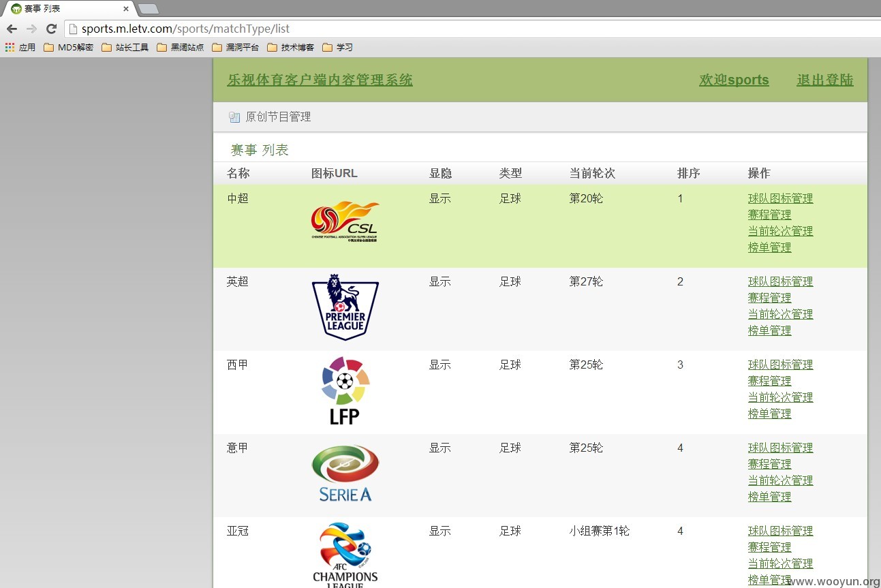Click the browser back arrow
Image resolution: width=881 pixels, height=588 pixels.
[x=12, y=29]
